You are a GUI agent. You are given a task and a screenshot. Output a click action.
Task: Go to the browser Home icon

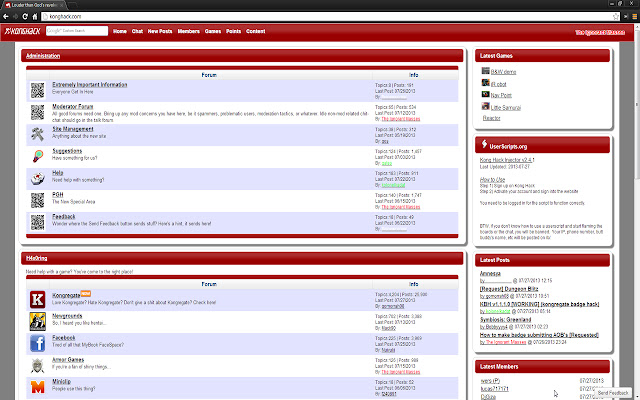point(35,16)
